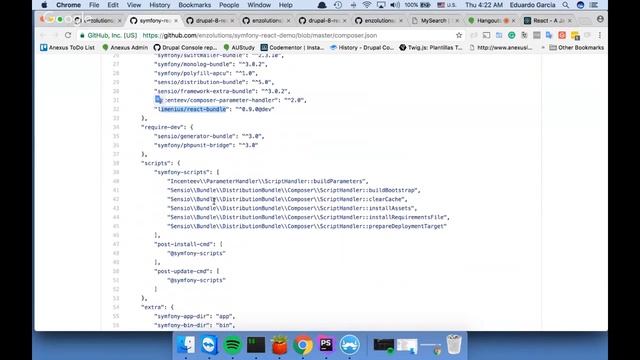The width and height of the screenshot is (640, 360).
Task: Click the secure lock icon in address bar
Action: 82,36
